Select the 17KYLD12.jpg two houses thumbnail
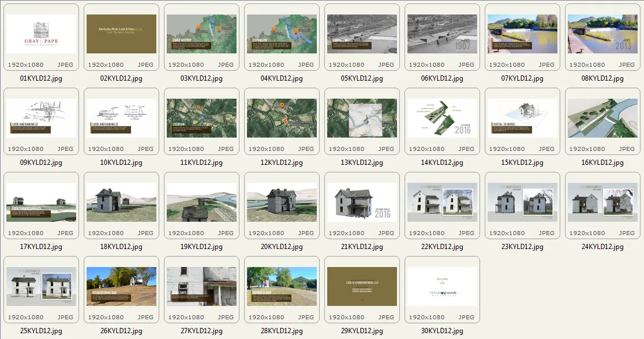This screenshot has width=644, height=339. pyautogui.click(x=41, y=203)
